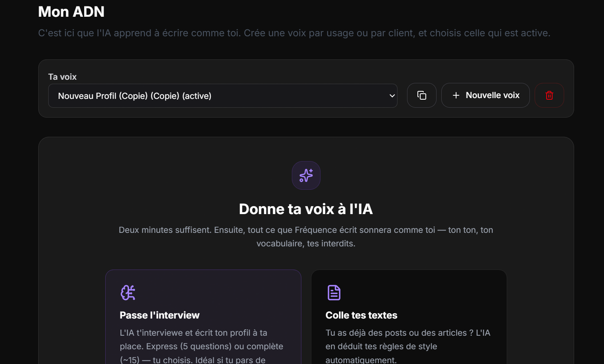Click the plus icon in Nouvelle voix

tap(456, 95)
